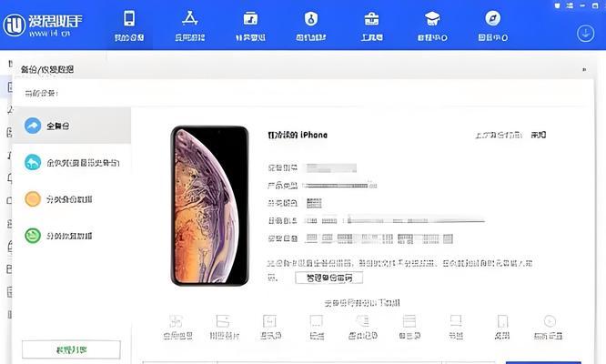The width and height of the screenshot is (606, 364).
Task: Click the iPhone preview image
Action: (210, 206)
